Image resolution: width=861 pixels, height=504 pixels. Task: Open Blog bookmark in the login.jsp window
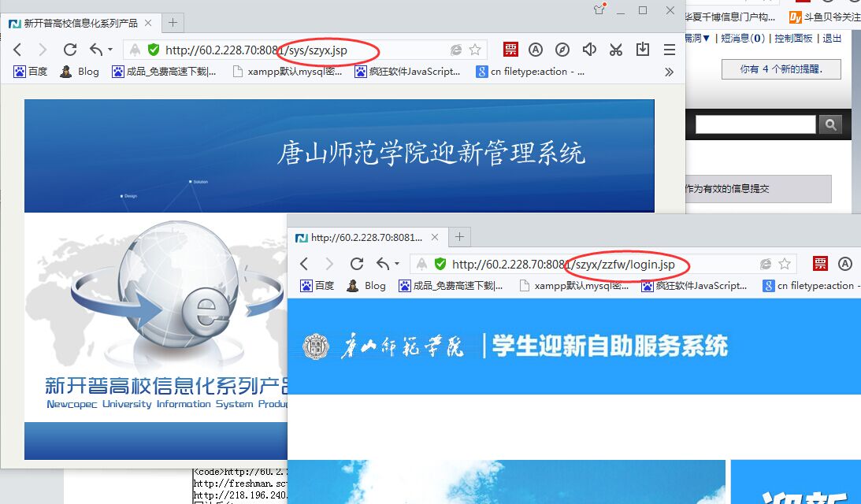(366, 286)
